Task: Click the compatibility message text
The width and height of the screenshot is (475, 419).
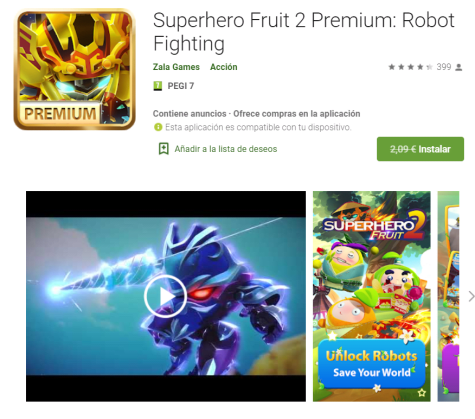Action: coord(258,127)
